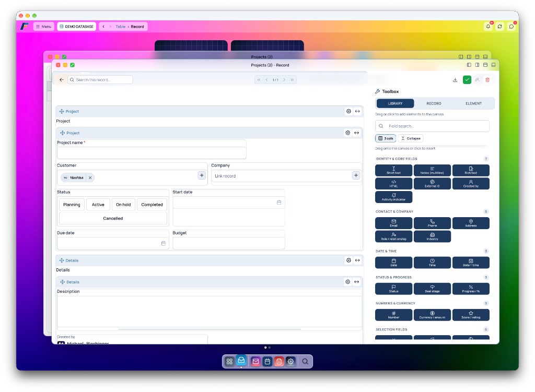Viewport: 535px width, 392px height.
Task: Switch to the LIBRARY toolbox tab
Action: pyautogui.click(x=395, y=103)
